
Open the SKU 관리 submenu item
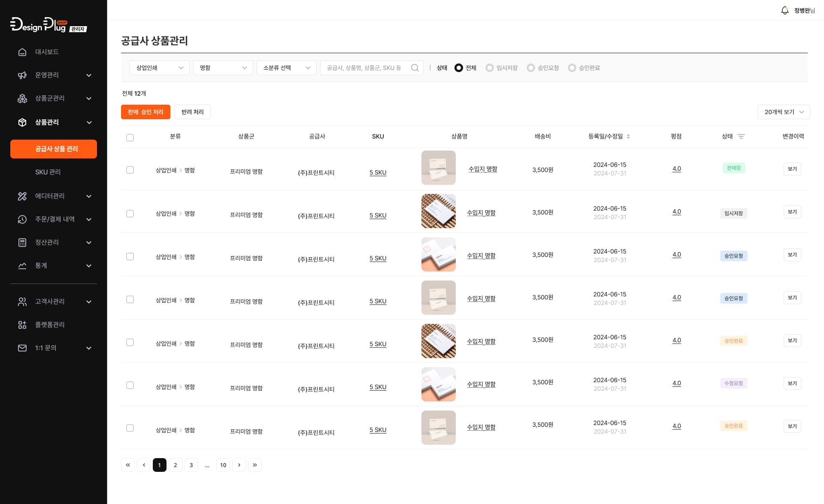coord(48,172)
